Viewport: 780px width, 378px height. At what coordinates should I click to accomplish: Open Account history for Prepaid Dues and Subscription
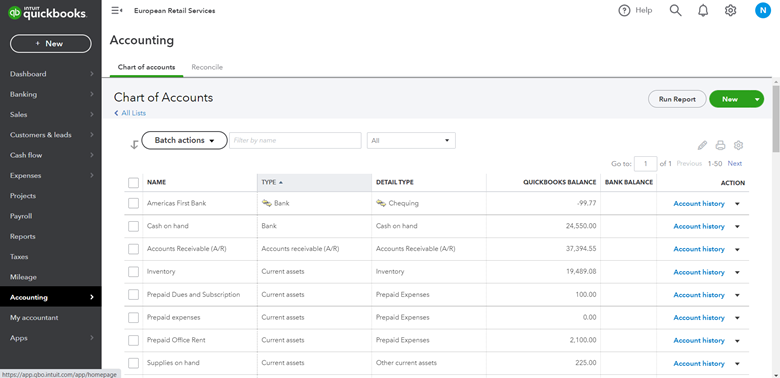coord(699,295)
